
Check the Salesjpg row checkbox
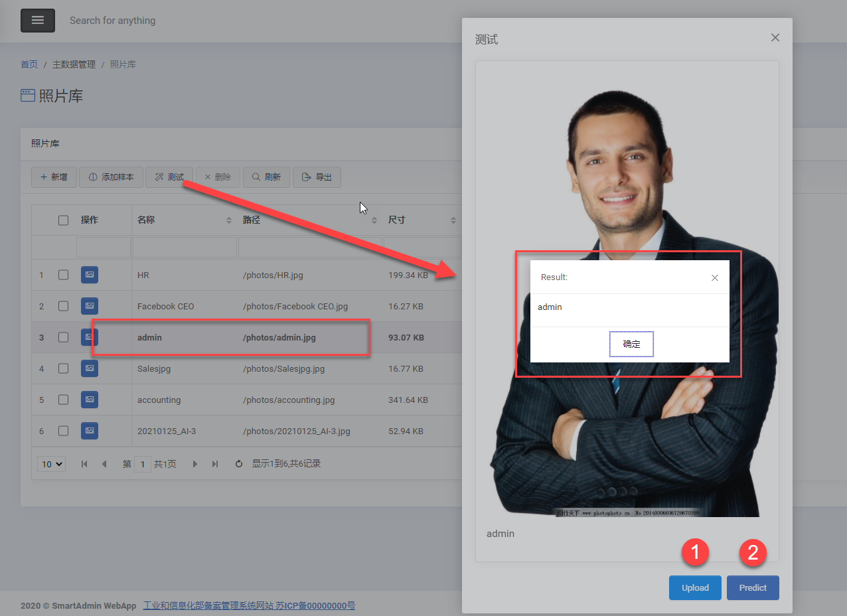[x=63, y=368]
